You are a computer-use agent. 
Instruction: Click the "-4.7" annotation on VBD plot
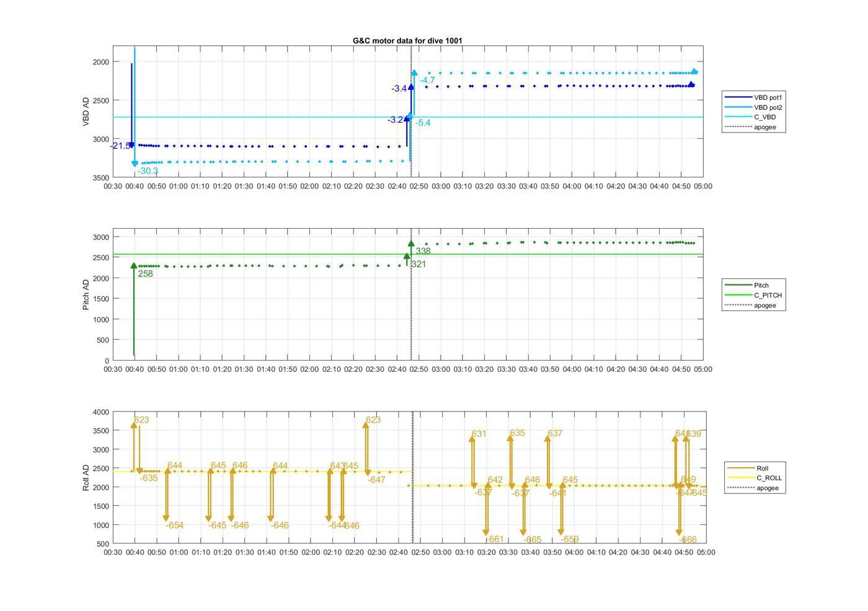[x=427, y=81]
